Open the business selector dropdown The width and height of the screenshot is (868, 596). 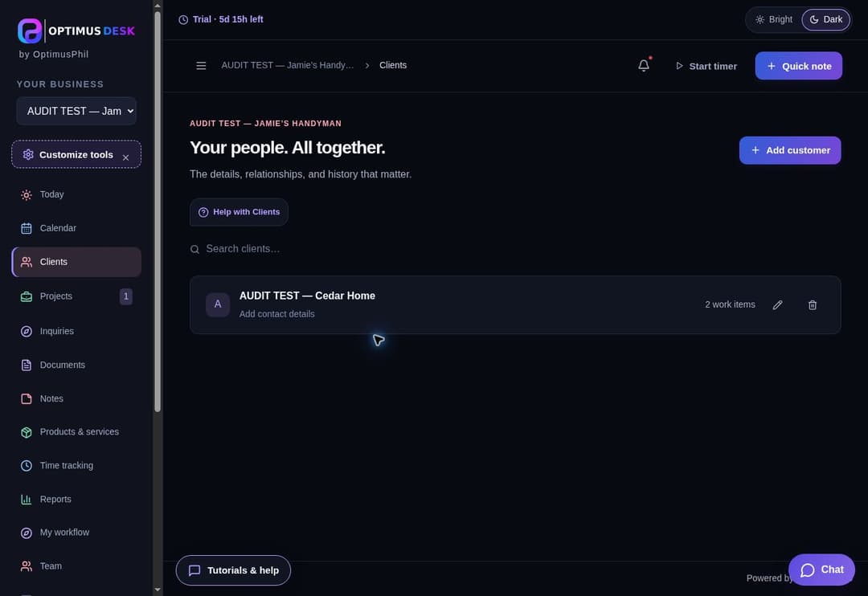(x=76, y=111)
